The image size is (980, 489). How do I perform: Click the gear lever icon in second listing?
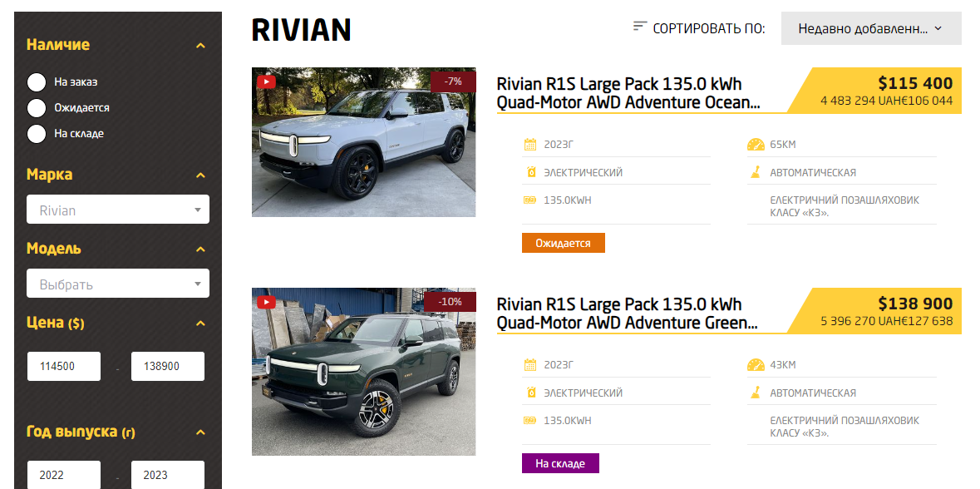(x=755, y=393)
